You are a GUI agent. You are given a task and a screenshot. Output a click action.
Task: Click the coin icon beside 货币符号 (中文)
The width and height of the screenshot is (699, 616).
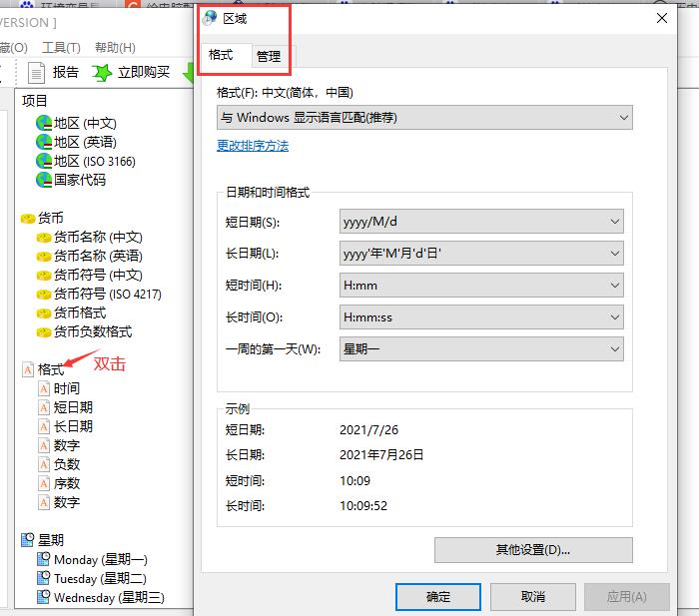pos(44,276)
